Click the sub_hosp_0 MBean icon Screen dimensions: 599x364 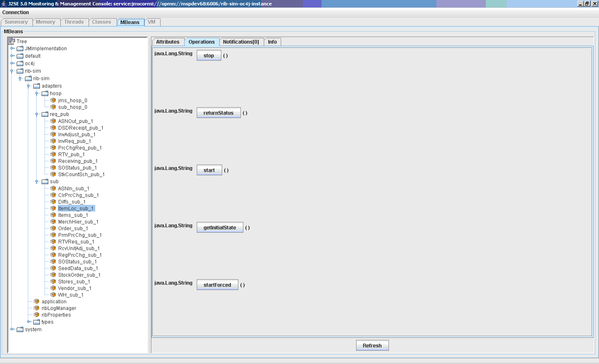coord(53,107)
